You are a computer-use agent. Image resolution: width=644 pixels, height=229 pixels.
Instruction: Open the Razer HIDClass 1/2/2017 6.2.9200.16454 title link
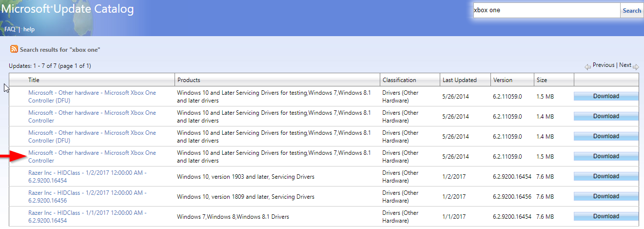tap(87, 177)
